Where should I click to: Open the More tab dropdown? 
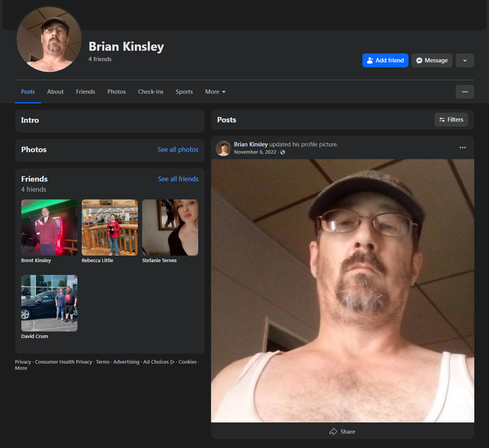tap(215, 92)
